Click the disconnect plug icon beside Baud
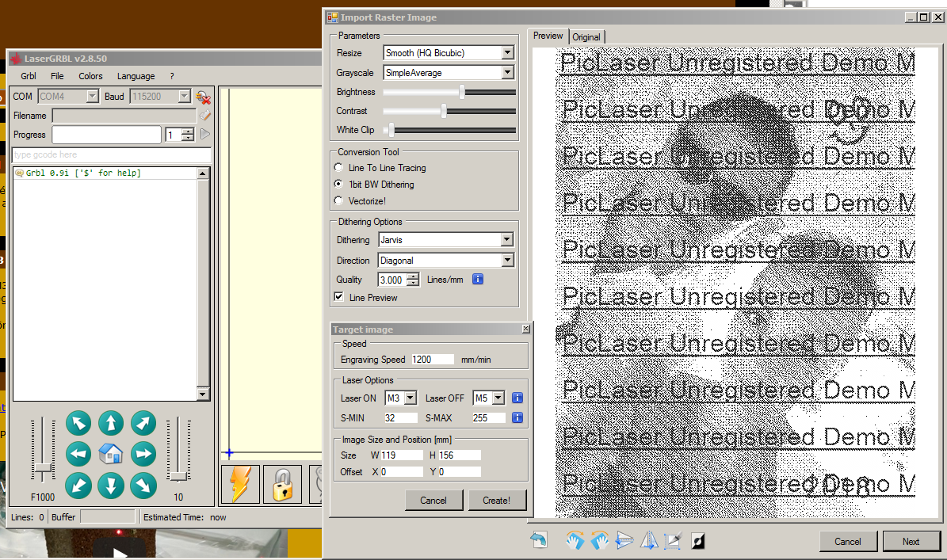Viewport: 947px width, 560px height. coord(204,97)
